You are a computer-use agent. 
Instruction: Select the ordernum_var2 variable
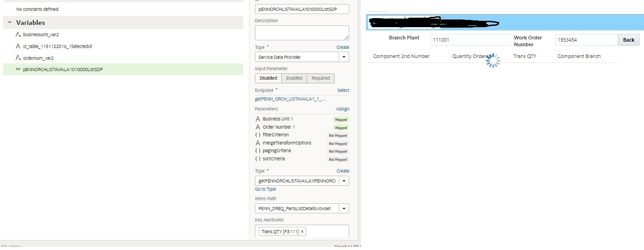pyautogui.click(x=38, y=58)
